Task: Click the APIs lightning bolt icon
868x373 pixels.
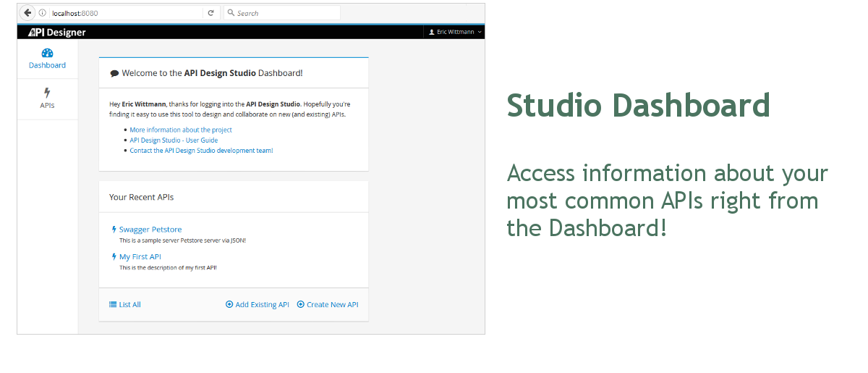Action: point(47,93)
